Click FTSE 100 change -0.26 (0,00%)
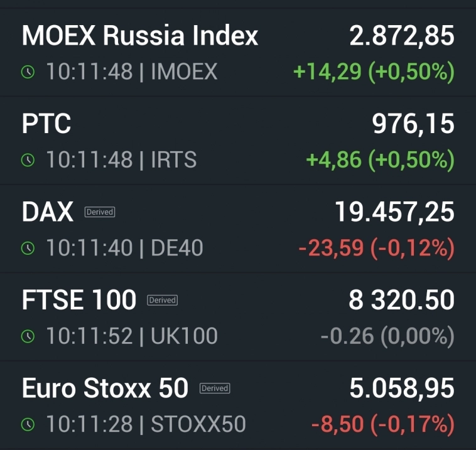The height and width of the screenshot is (450, 476). click(x=387, y=337)
